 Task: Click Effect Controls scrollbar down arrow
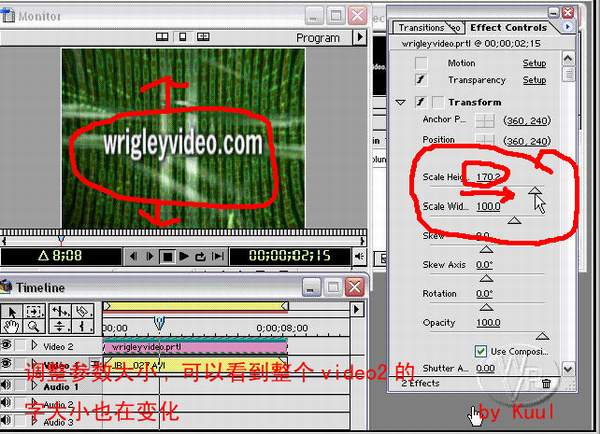[x=568, y=369]
